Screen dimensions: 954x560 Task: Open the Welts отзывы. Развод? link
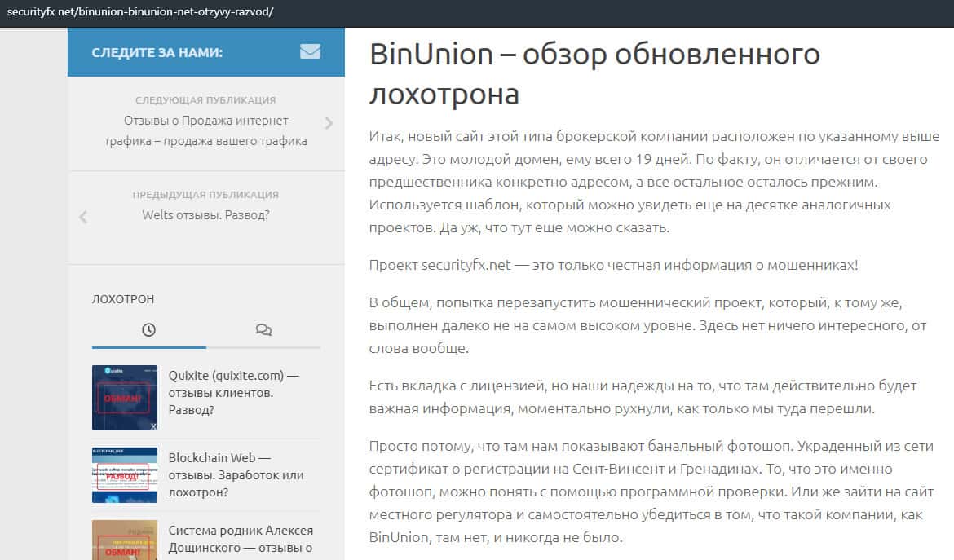[x=205, y=215]
